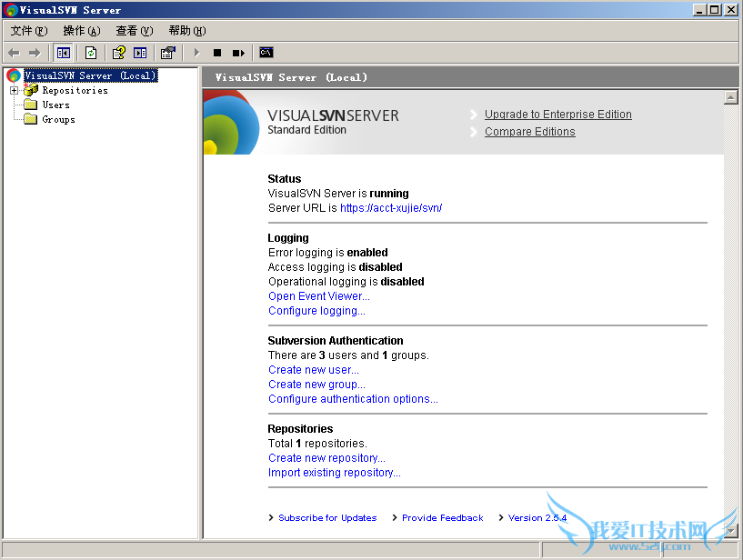The height and width of the screenshot is (560, 743).
Task: Click Upgrade to Enterprise Edition link
Action: [557, 115]
